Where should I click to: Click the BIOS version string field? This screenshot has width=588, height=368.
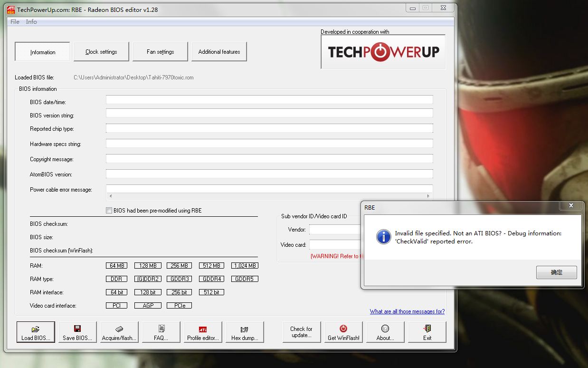pyautogui.click(x=269, y=113)
